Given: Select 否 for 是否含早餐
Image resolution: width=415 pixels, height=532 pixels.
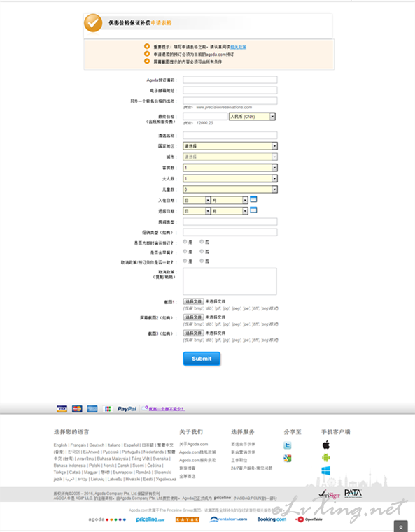Looking at the screenshot, I should click(202, 252).
